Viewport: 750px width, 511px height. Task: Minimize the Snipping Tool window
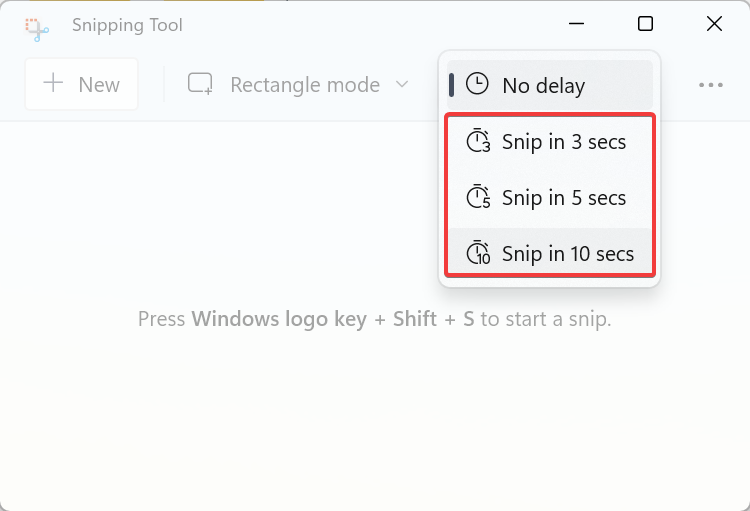(576, 23)
